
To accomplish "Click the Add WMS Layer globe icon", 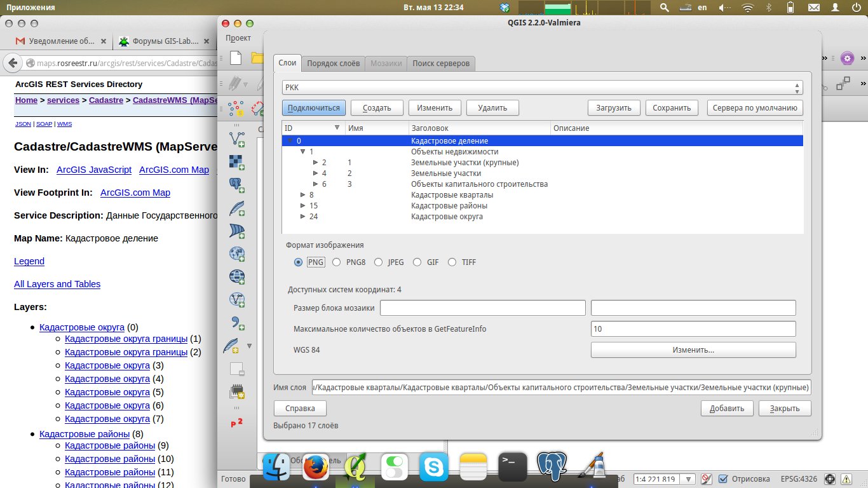I will [237, 254].
